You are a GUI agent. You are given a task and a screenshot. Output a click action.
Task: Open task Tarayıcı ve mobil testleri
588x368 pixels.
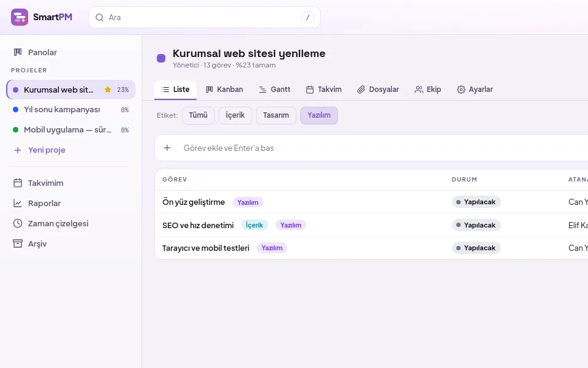tap(206, 248)
